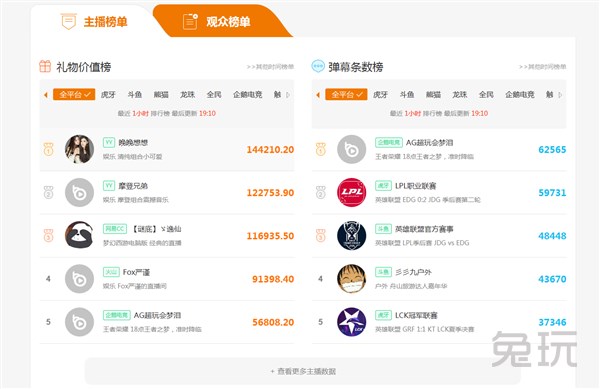Open LPL职业联赛 channel name
Image resolution: width=600 pixels, height=389 pixels.
[x=416, y=186]
